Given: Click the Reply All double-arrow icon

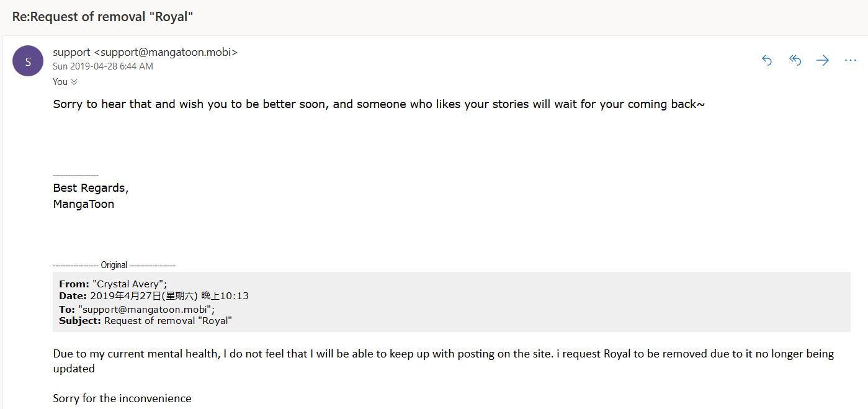Looking at the screenshot, I should click(x=795, y=60).
